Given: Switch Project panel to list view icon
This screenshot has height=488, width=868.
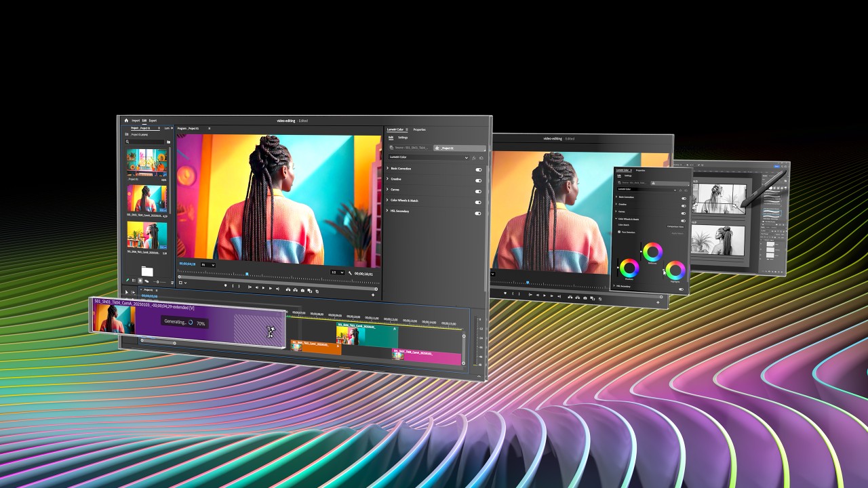Looking at the screenshot, I should [x=134, y=280].
